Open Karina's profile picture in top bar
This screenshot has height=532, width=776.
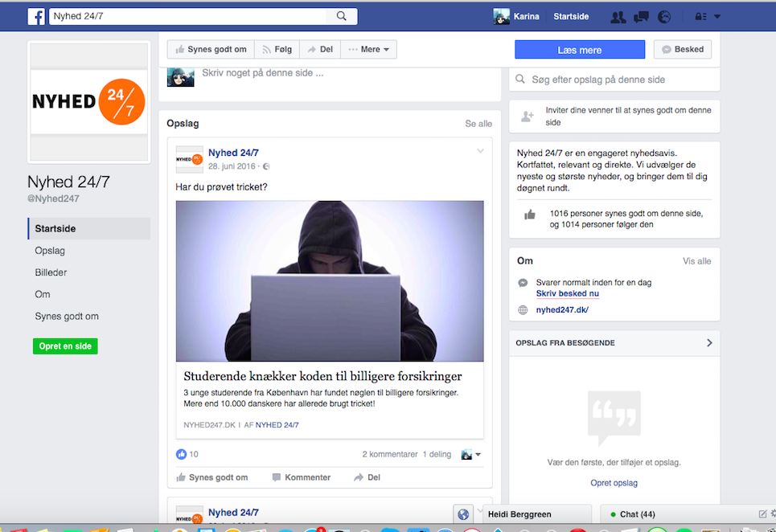tap(501, 16)
